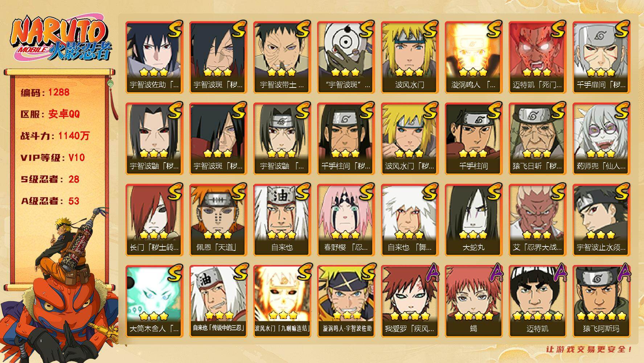Select the 春野樱 ninja card

346,220
